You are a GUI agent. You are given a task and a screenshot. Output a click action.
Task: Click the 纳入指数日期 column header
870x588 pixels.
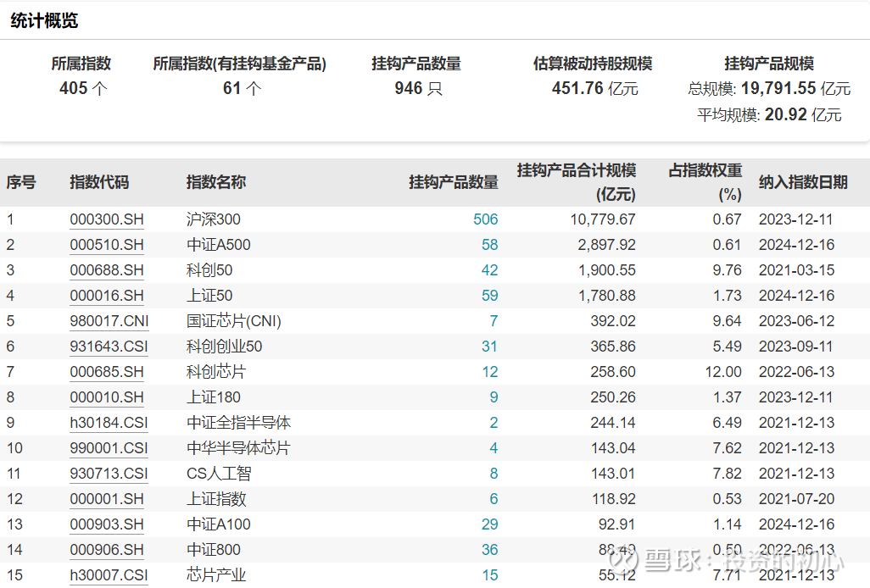click(802, 182)
